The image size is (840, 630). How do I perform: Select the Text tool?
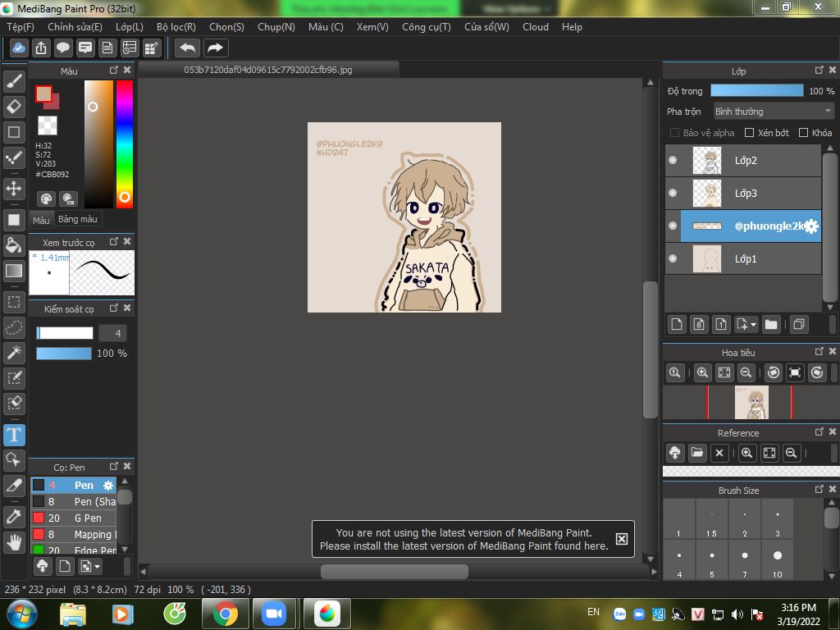click(x=14, y=435)
